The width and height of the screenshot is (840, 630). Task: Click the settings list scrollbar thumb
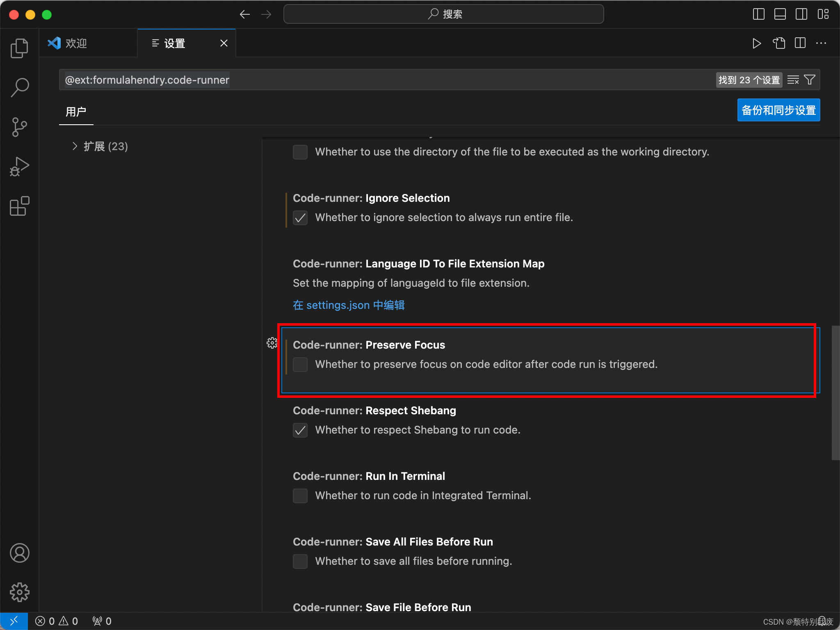[x=835, y=393]
